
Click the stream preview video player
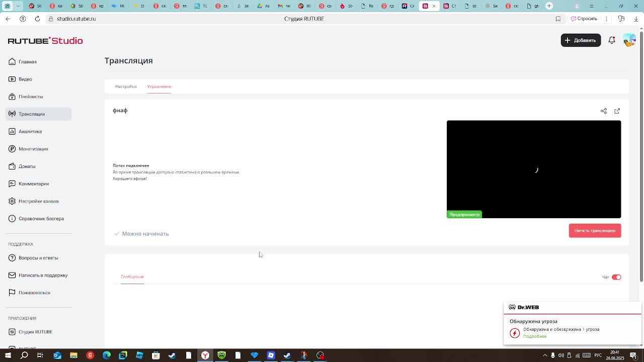click(x=534, y=169)
